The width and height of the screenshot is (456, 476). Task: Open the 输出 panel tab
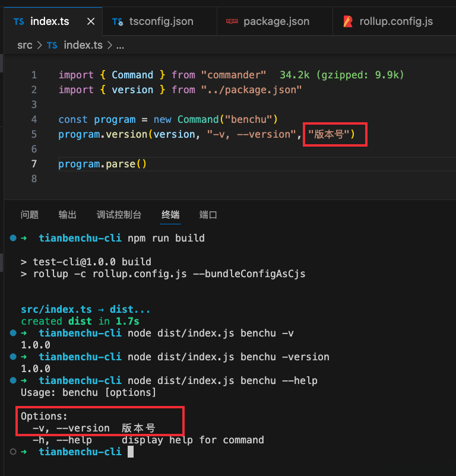(x=68, y=215)
